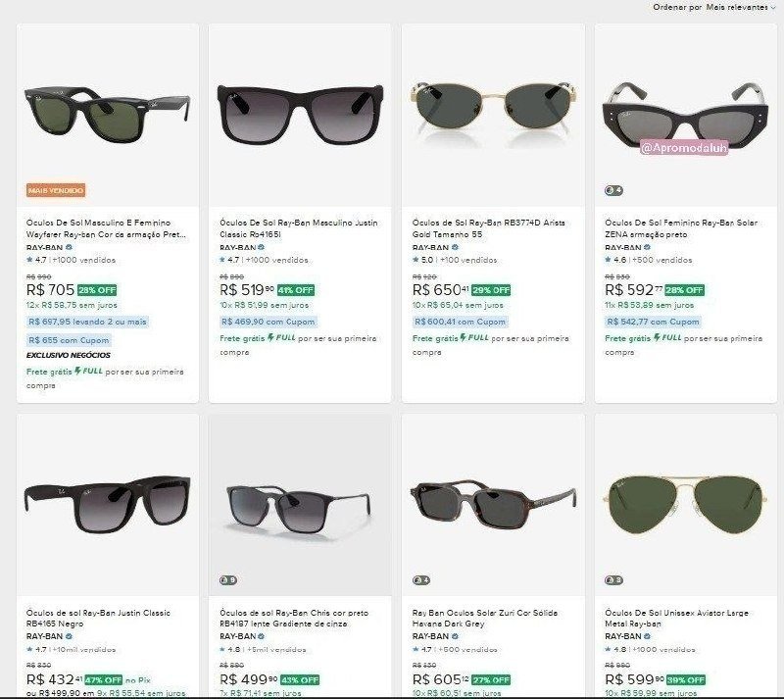Click the FULL lightning icon on RB3774D card
The image size is (784, 699).
[x=464, y=338]
